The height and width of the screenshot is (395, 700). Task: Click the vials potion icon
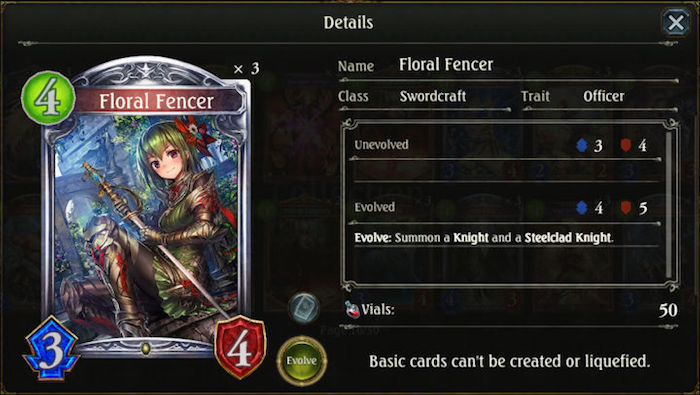click(352, 309)
